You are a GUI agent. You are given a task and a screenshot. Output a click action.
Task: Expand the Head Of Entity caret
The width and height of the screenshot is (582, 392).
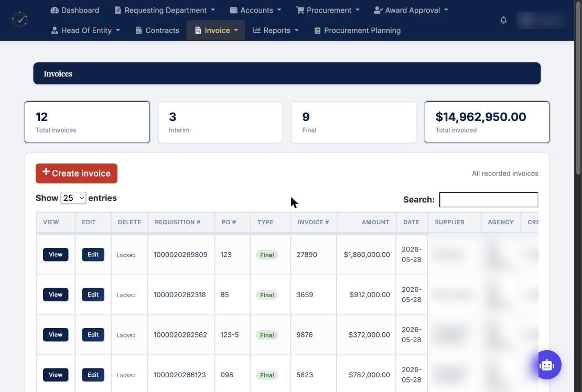117,30
